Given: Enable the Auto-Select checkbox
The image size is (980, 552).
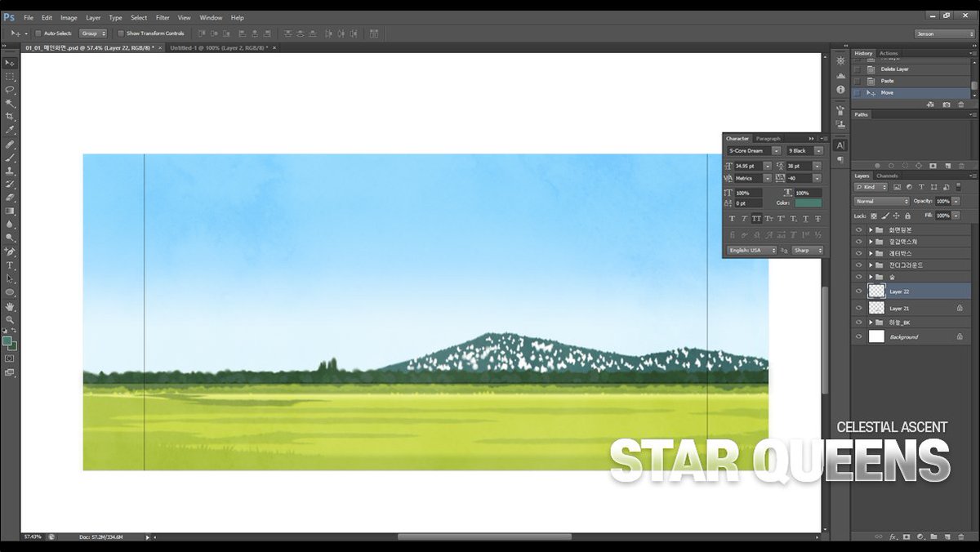Looking at the screenshot, I should click(x=38, y=33).
